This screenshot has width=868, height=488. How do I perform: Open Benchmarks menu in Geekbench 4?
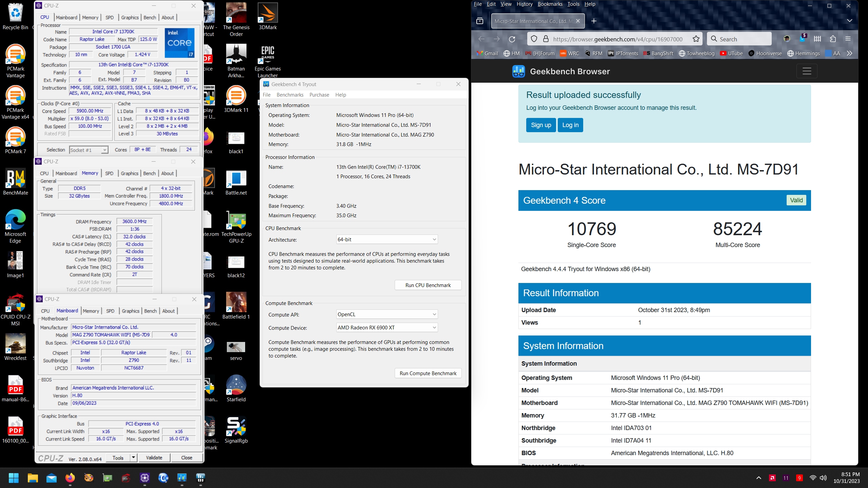(x=290, y=95)
